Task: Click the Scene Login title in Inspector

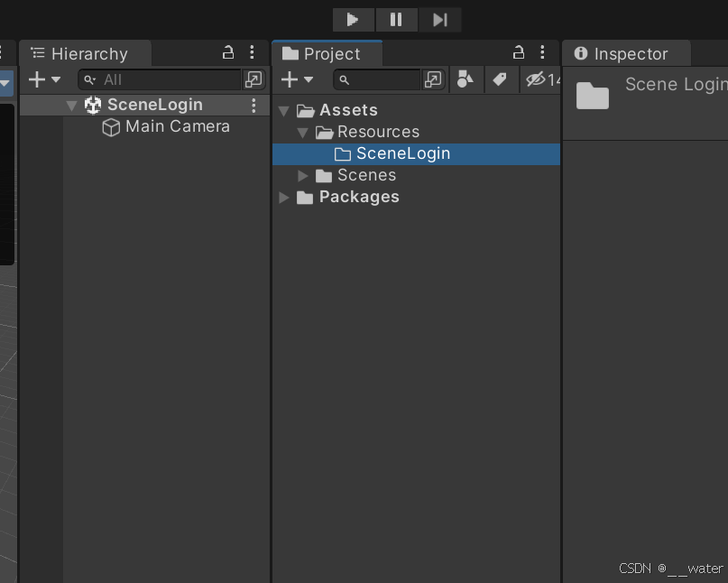Action: pyautogui.click(x=677, y=85)
